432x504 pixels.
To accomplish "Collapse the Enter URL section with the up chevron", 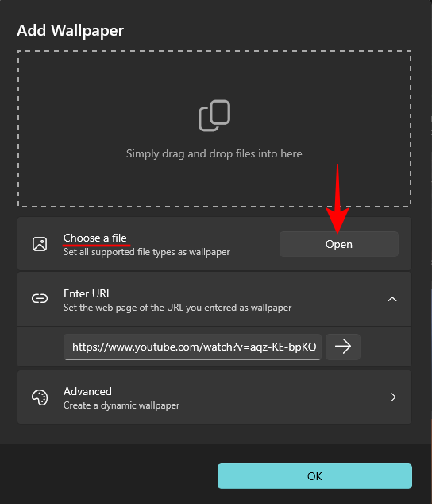I will tap(392, 299).
